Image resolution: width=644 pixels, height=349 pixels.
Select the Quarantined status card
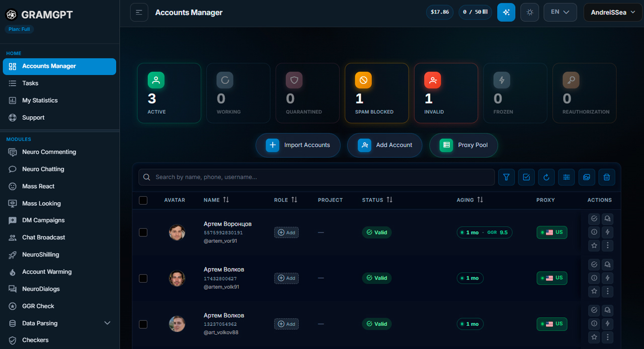point(307,93)
